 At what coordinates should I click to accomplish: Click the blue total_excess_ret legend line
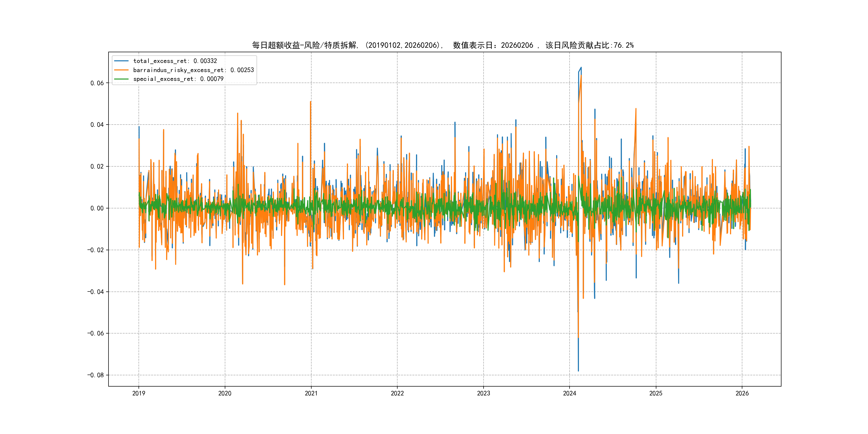(121, 61)
